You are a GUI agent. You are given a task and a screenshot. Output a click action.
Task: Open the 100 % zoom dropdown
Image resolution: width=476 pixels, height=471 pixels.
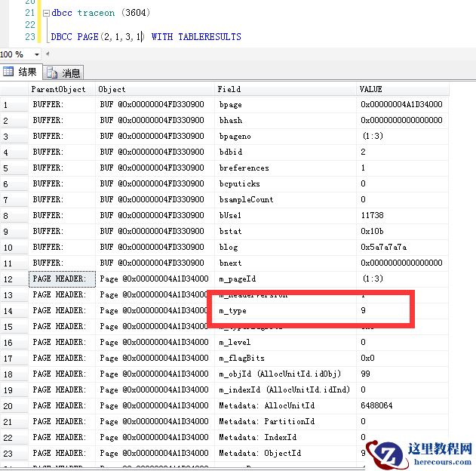[x=37, y=54]
